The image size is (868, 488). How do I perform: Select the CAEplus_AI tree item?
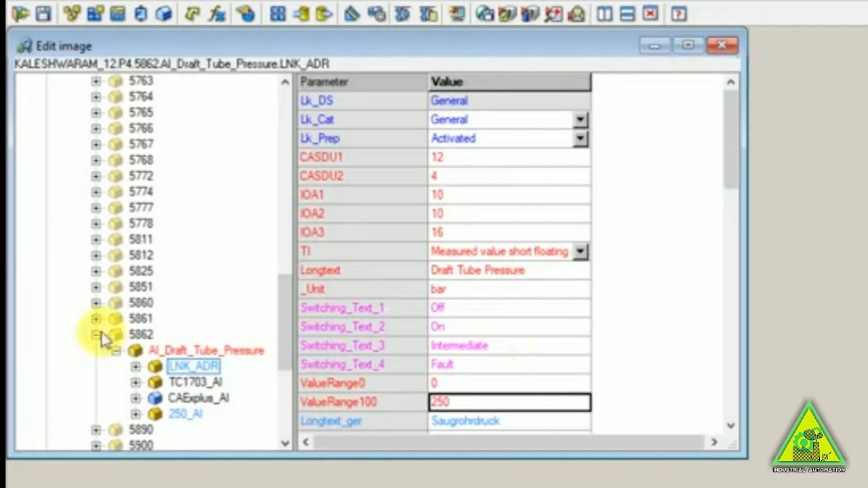(199, 398)
